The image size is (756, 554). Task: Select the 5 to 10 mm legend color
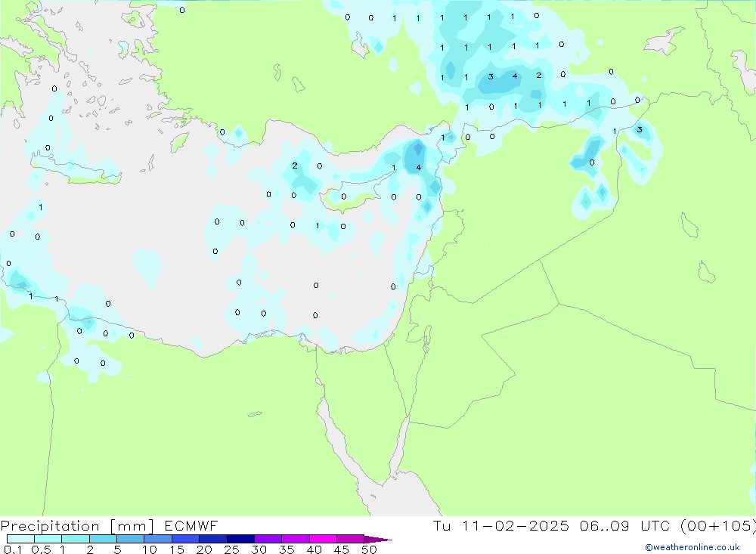point(131,539)
